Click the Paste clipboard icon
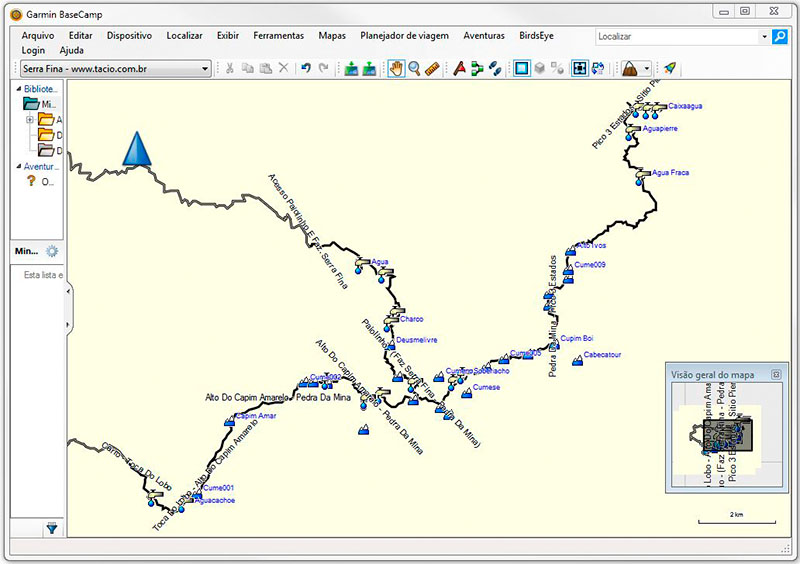The width and height of the screenshot is (800, 564). [x=266, y=68]
